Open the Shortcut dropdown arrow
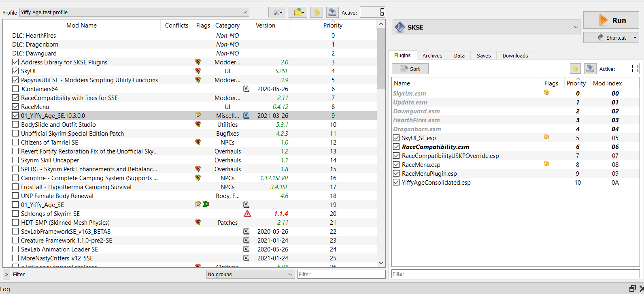The image size is (644, 294). pyautogui.click(x=635, y=38)
